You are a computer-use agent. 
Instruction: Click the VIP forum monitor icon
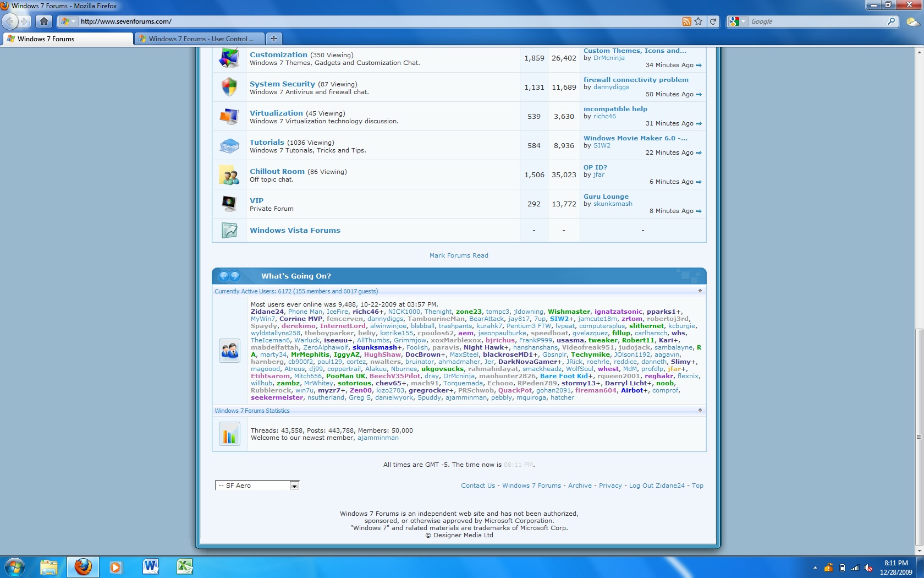(229, 204)
